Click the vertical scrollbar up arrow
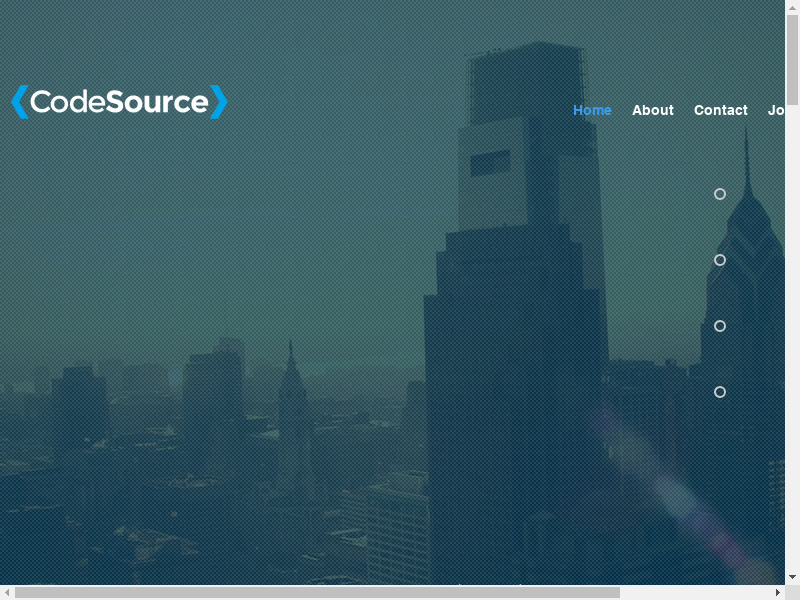800x600 pixels. coord(792,8)
